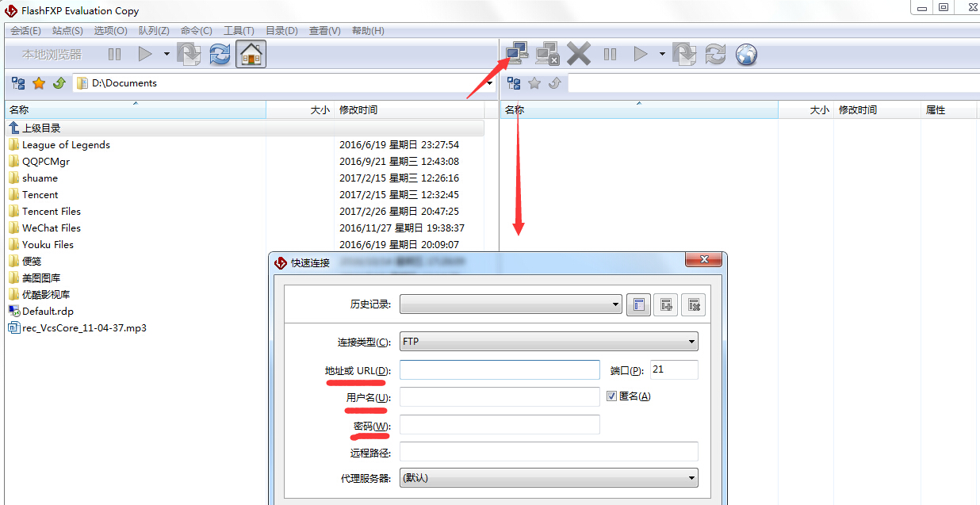Sort local pane by 名称 column header
980x505 pixels.
click(x=136, y=110)
